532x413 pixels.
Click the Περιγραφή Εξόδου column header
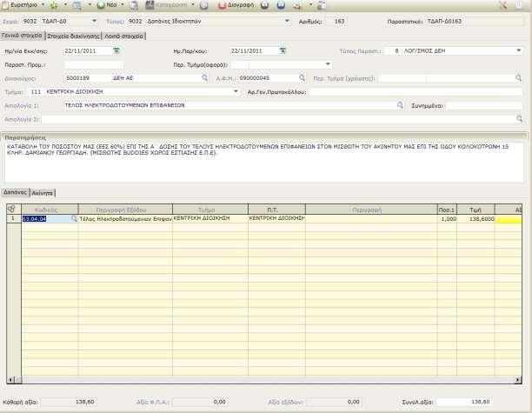(125, 210)
